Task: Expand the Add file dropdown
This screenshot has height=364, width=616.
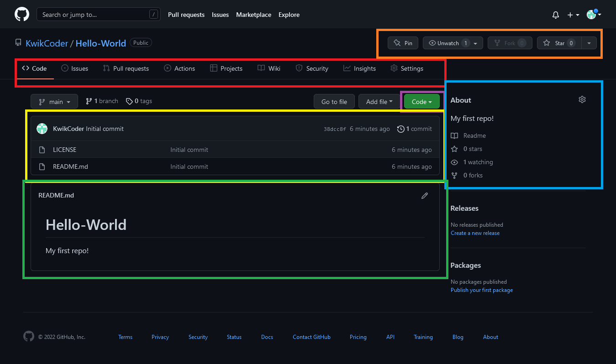Action: [379, 101]
